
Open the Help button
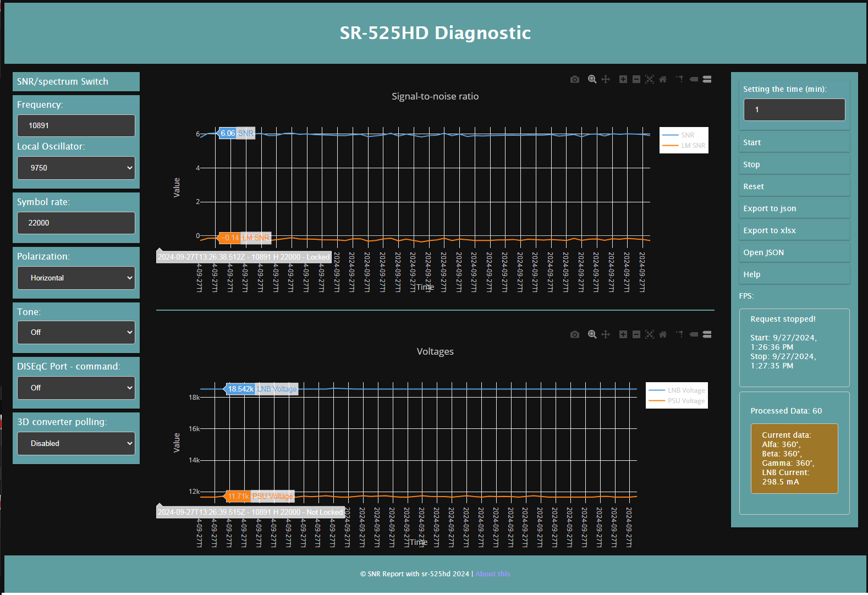coord(794,274)
